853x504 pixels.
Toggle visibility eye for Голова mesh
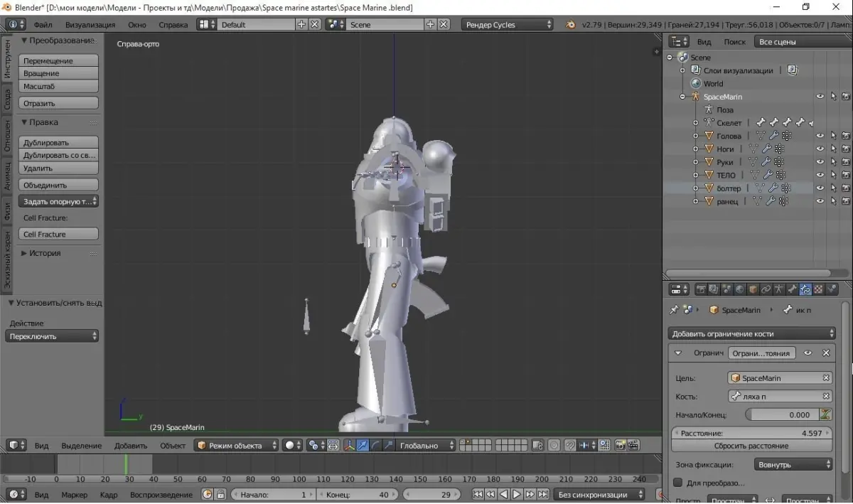820,136
